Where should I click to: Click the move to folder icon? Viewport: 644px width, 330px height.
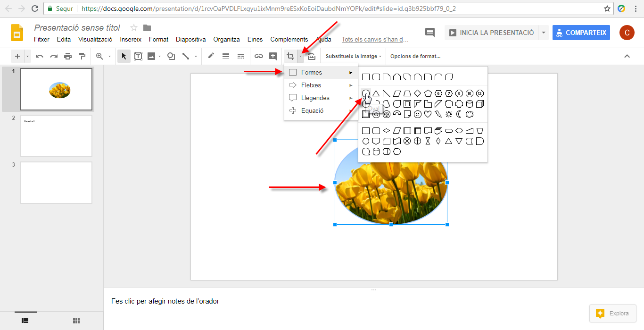point(147,28)
